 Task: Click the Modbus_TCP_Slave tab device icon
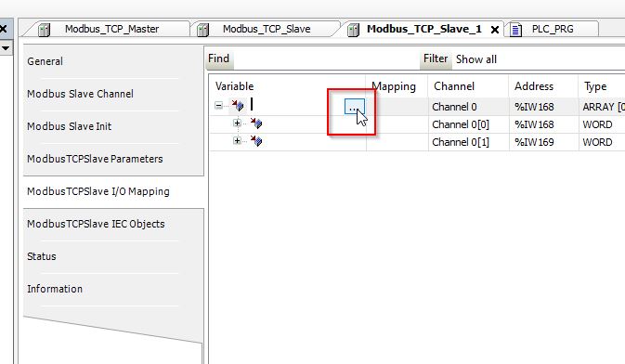pyautogui.click(x=202, y=30)
